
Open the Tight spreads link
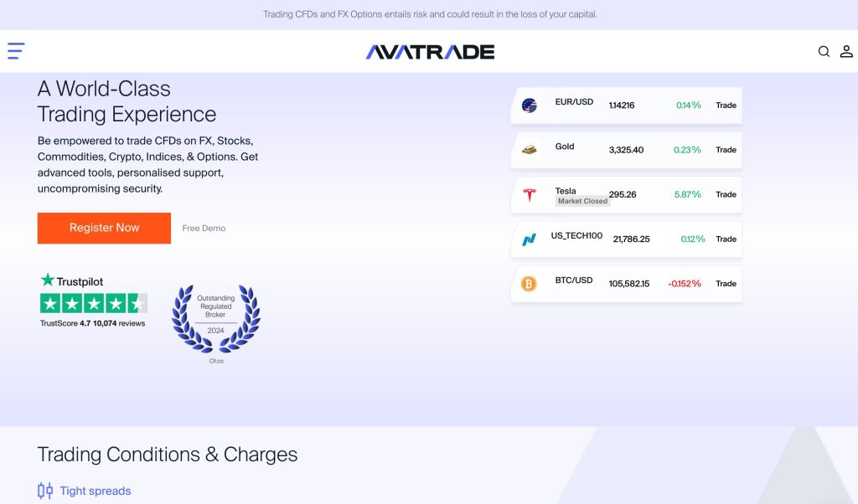[x=96, y=491]
